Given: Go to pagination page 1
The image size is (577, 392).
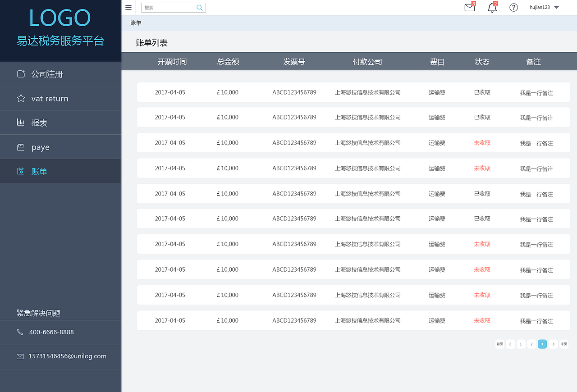Looking at the screenshot, I should point(521,344).
